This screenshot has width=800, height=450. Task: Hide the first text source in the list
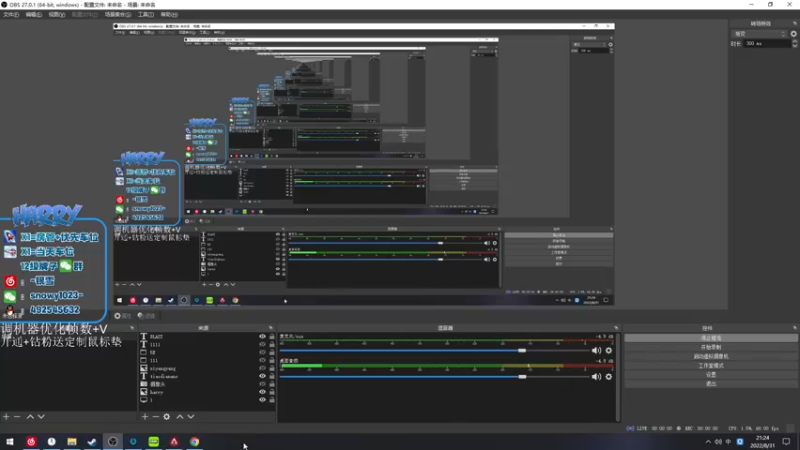click(262, 337)
